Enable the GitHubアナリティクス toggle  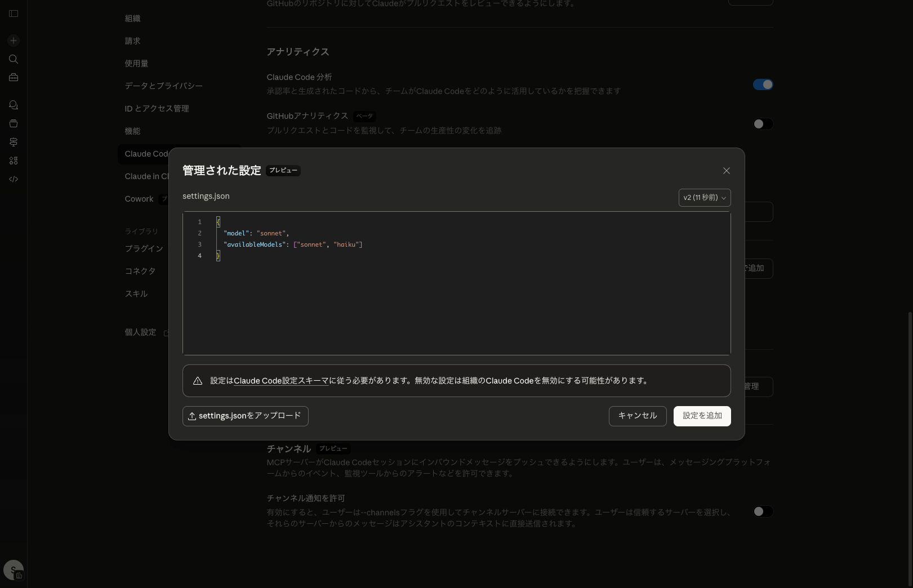coord(763,124)
